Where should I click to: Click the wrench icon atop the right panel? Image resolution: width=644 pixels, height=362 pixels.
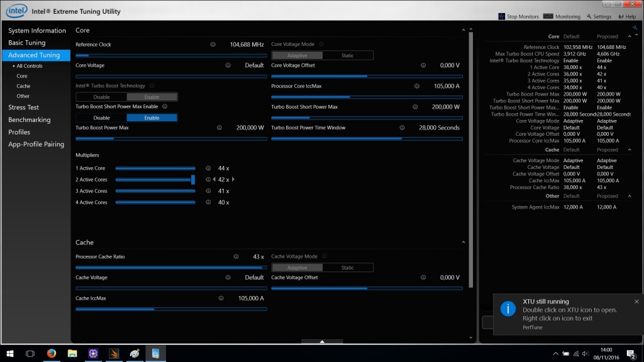[635, 28]
